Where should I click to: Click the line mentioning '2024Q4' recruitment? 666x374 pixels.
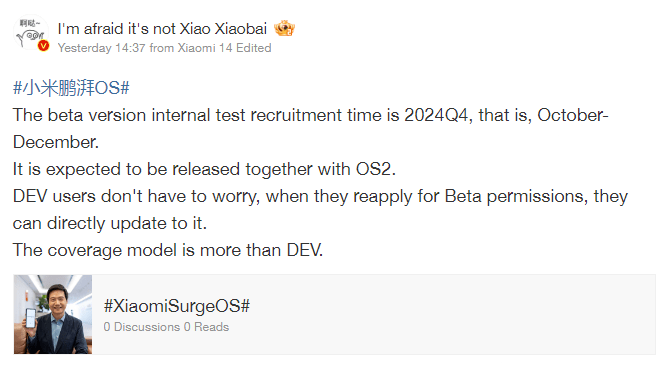(x=310, y=115)
